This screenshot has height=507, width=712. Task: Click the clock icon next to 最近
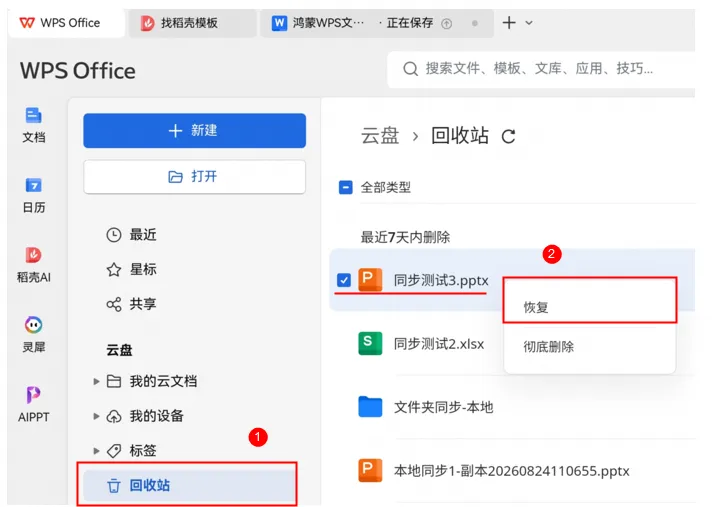pos(114,235)
